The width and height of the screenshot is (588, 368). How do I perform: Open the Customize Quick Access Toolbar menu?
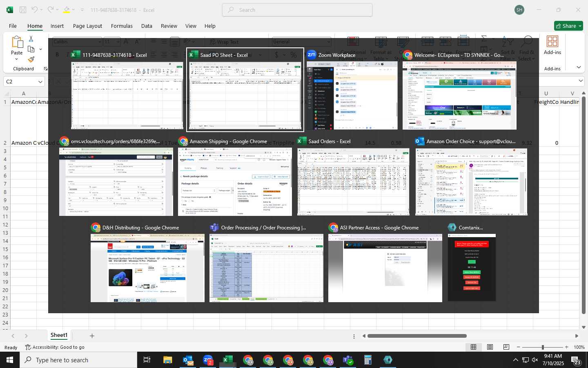coord(82,10)
